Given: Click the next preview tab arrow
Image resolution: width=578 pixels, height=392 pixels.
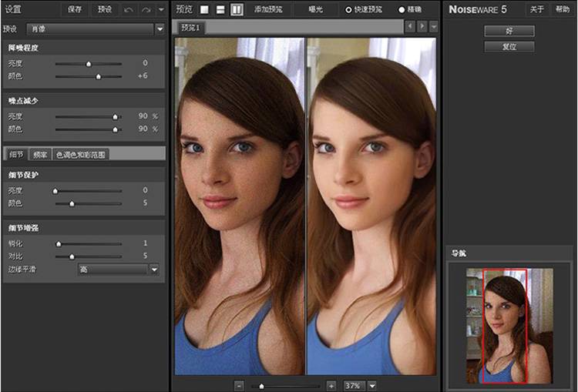Looking at the screenshot, I should point(422,26).
